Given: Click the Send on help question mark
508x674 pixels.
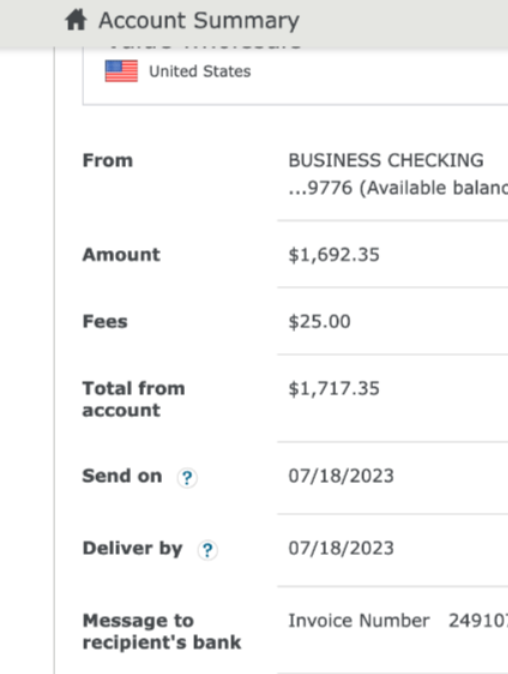Looking at the screenshot, I should tap(187, 478).
